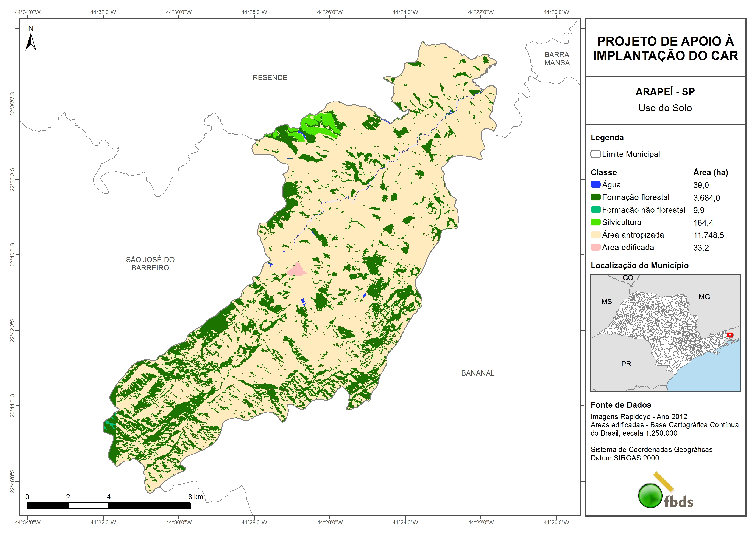This screenshot has width=756, height=534.
Task: Click the Limite Municipal legend symbol
Action: [595, 154]
